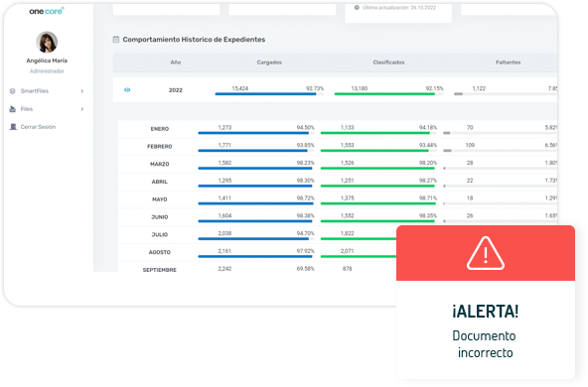Viewport: 588px width, 387px height.
Task: Expand the SmartFiles menu chevron
Action: (82, 91)
